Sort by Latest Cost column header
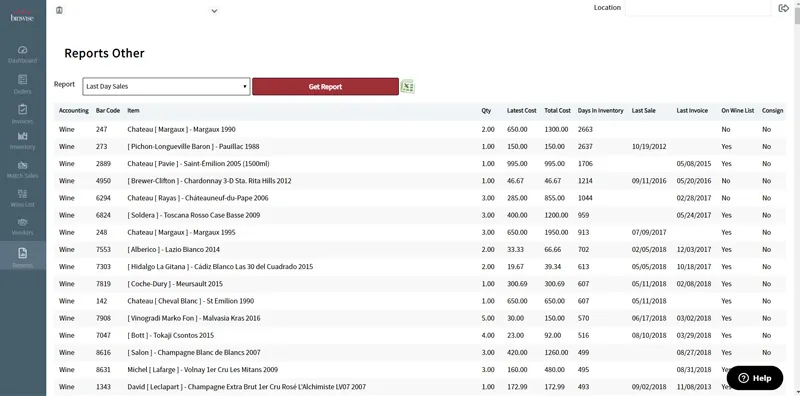This screenshot has width=800, height=396. 521,110
